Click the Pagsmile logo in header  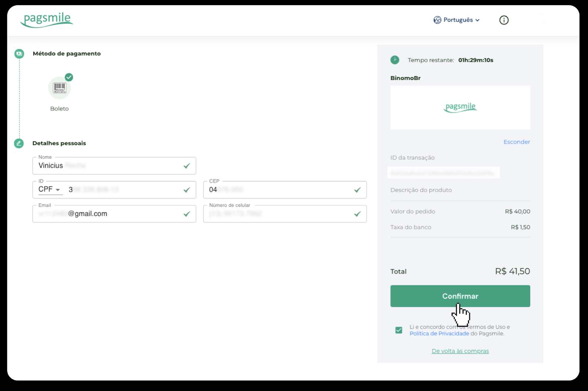pyautogui.click(x=47, y=20)
